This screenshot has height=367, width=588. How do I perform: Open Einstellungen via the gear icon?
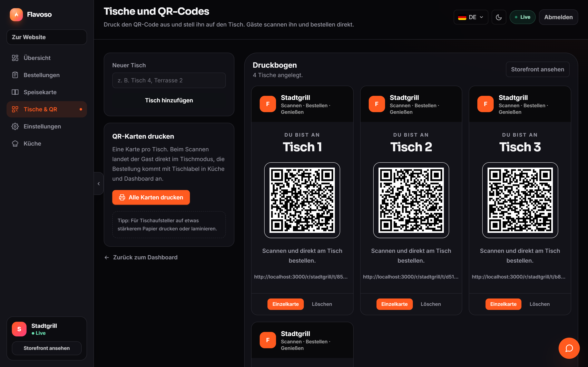pos(15,126)
